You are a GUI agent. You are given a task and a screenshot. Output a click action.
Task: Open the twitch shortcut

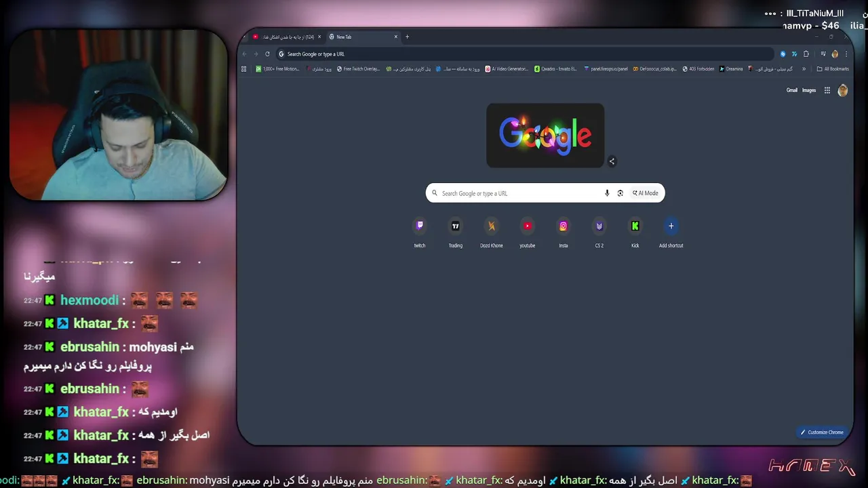[x=420, y=232]
